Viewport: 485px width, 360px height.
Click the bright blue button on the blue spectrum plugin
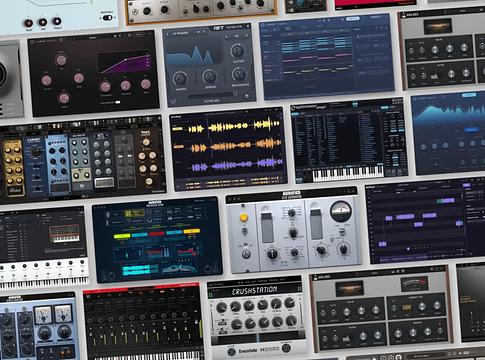click(x=471, y=130)
